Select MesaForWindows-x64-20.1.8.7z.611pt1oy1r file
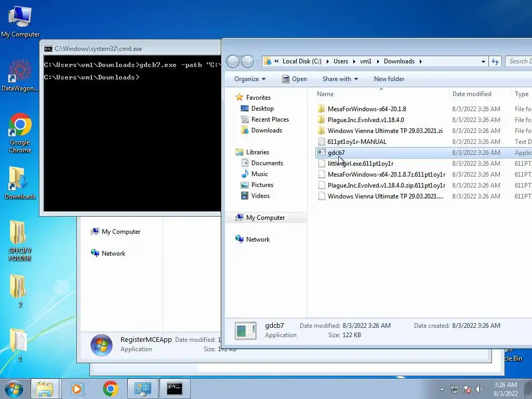This screenshot has height=399, width=532. [386, 175]
